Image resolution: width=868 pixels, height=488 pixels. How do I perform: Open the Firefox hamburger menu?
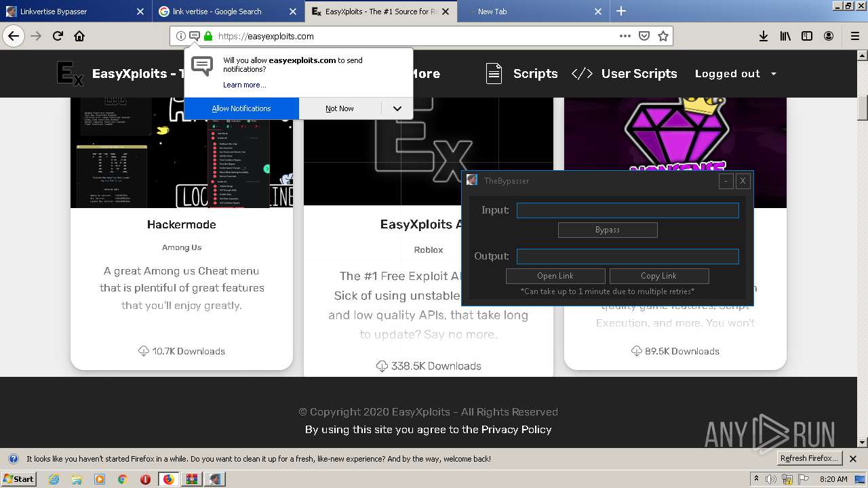(854, 36)
